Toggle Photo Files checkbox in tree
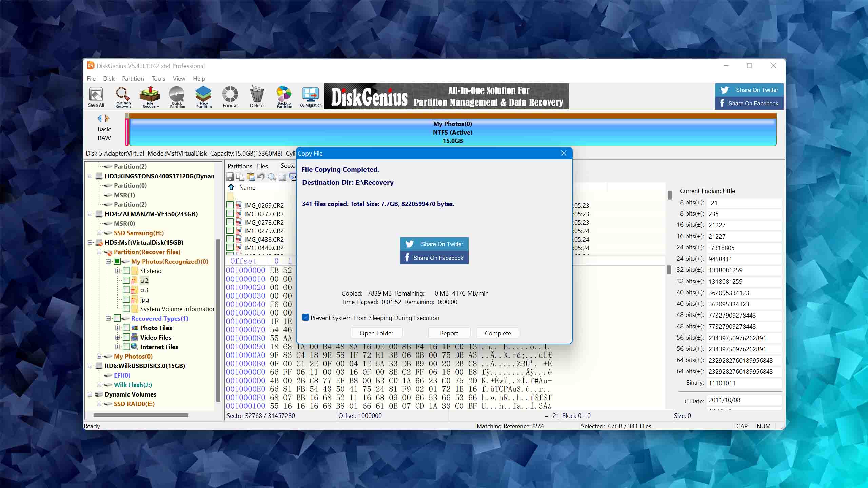Screen dimensions: 868x488 [x=126, y=328]
